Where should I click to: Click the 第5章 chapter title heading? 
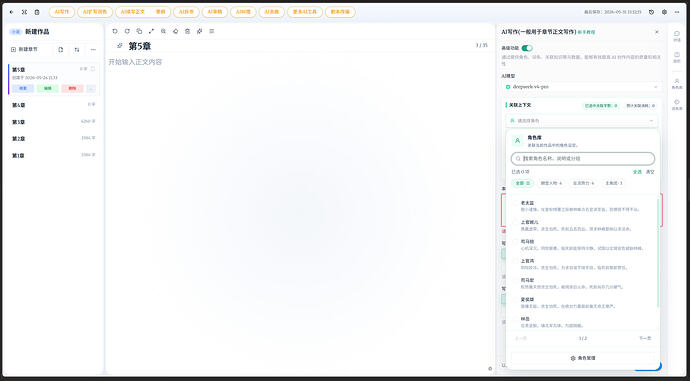(139, 46)
